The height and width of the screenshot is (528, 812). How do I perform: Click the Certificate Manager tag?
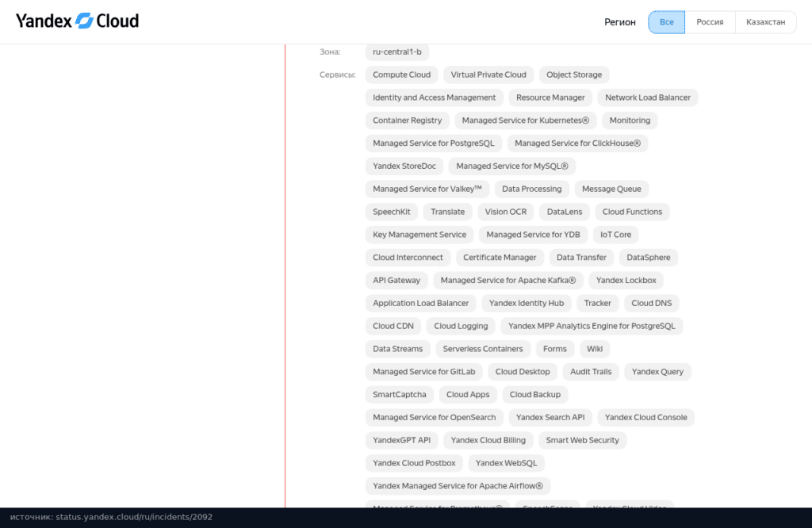500,258
